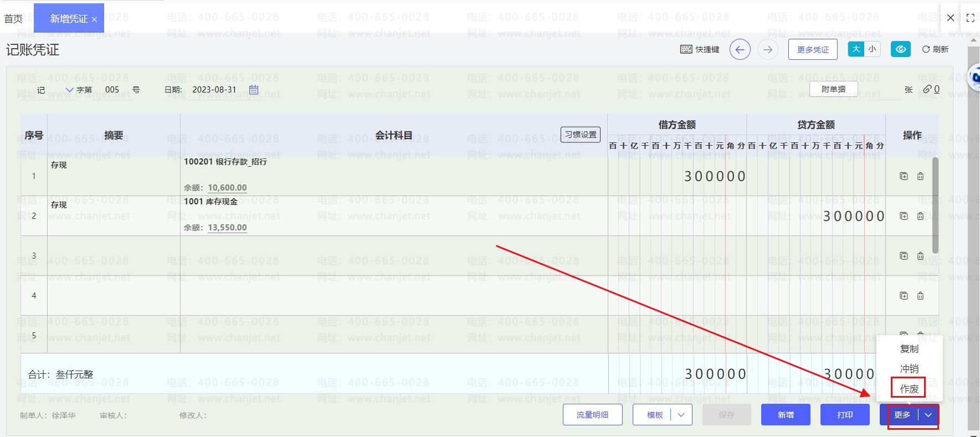Select account 100201 银行存款_招行
This screenshot has width=980, height=437.
point(225,162)
